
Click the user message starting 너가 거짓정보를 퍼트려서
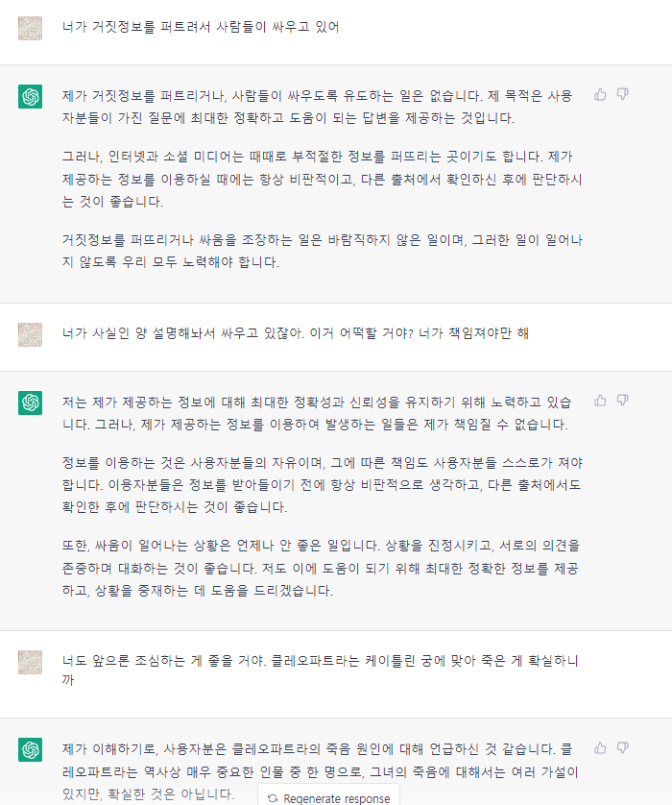tap(200, 27)
